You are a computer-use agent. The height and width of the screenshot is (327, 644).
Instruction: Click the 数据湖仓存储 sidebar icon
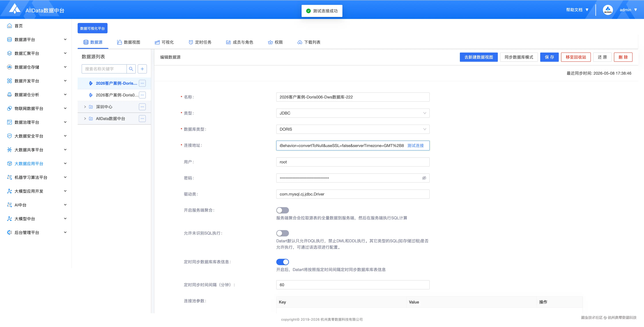click(x=9, y=67)
